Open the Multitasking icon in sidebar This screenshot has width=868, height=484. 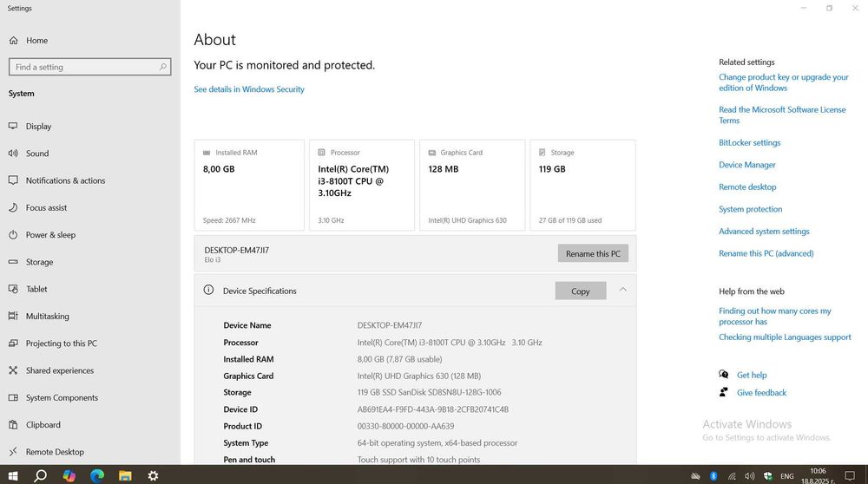click(x=13, y=317)
